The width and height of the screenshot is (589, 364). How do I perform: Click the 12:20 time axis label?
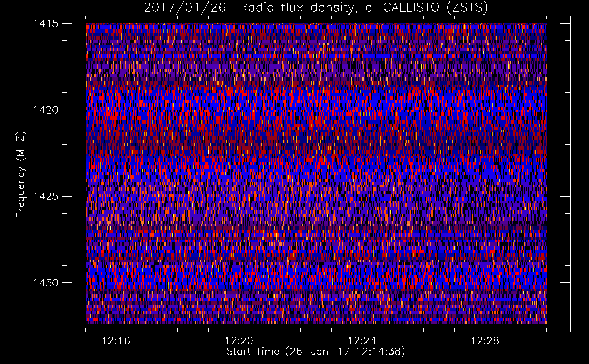point(239,341)
